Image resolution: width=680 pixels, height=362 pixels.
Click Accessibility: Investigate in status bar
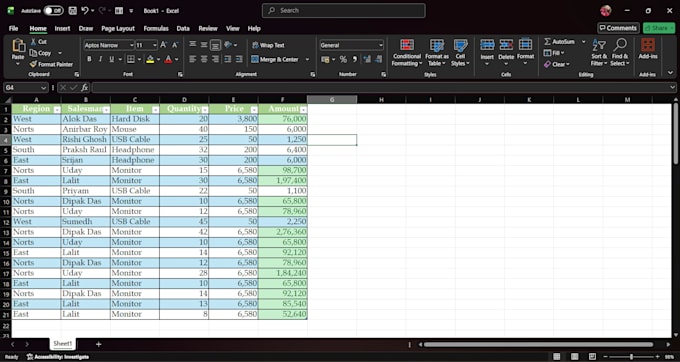(58, 357)
